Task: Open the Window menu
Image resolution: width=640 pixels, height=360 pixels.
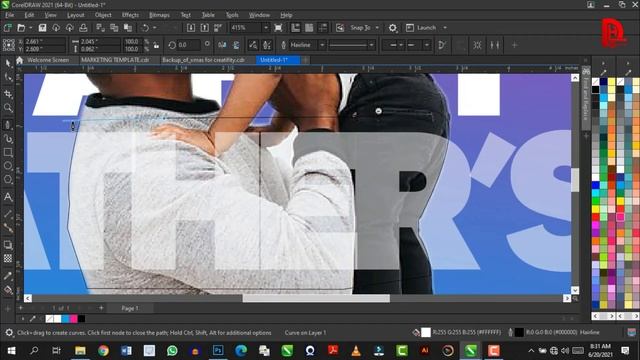Action: (259, 15)
